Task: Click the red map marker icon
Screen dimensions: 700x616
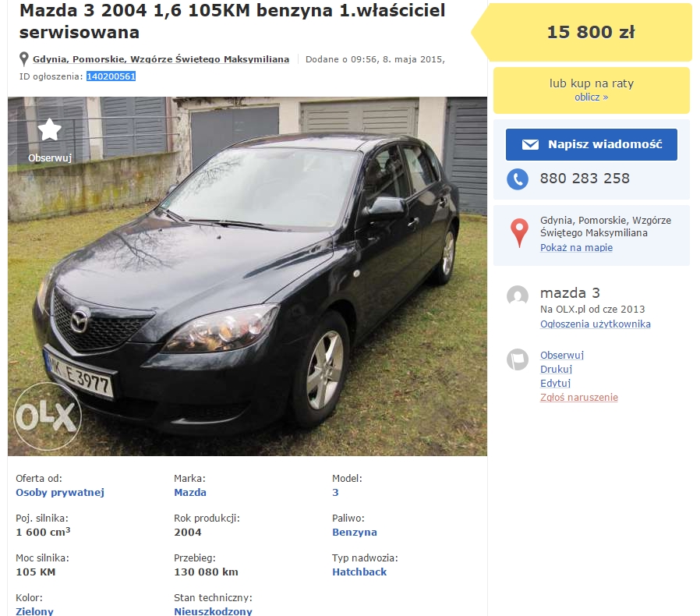Action: click(x=519, y=232)
